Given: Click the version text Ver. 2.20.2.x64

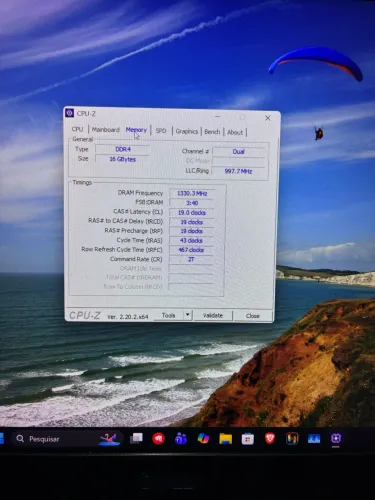Looking at the screenshot, I should [x=128, y=317].
